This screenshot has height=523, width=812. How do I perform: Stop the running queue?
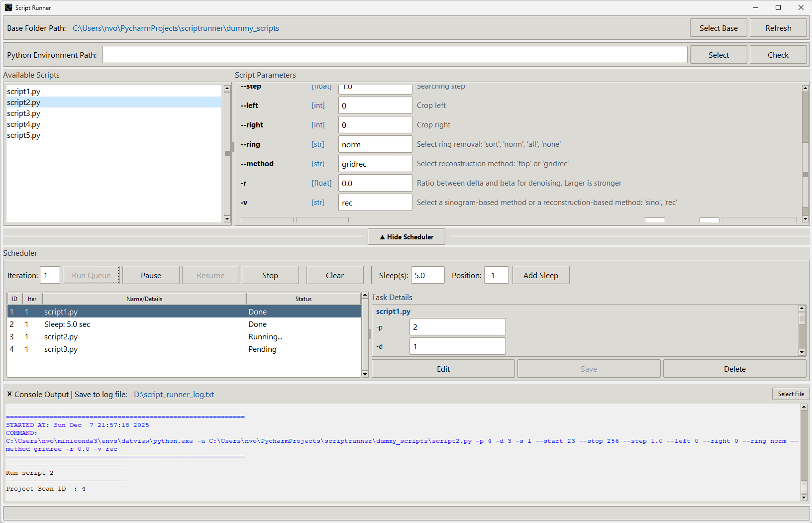[270, 275]
